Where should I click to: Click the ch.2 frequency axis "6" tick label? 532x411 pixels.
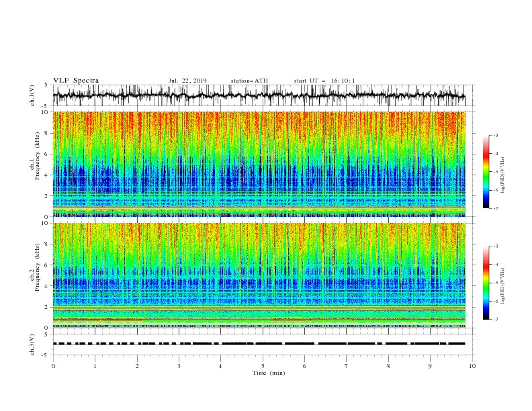(47, 265)
